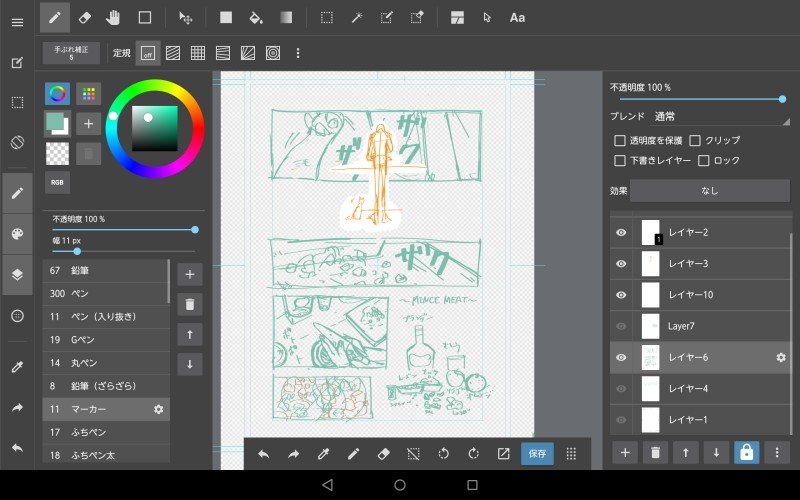Screen dimensions: 800x500
Task: Select the Gペン brush from list
Action: coord(105,339)
